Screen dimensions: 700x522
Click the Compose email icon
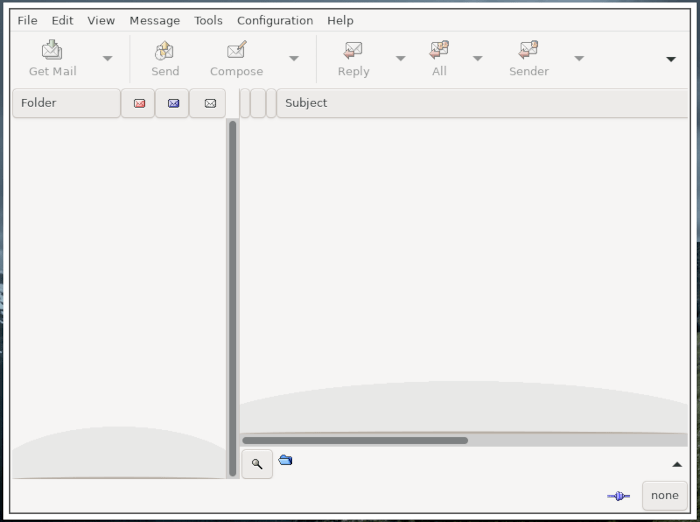tap(237, 50)
